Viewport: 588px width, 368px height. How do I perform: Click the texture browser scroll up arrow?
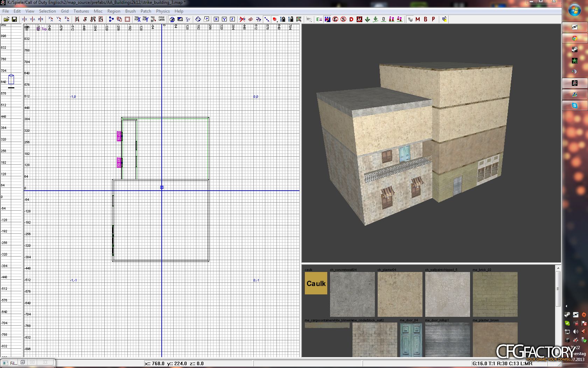[x=558, y=268]
